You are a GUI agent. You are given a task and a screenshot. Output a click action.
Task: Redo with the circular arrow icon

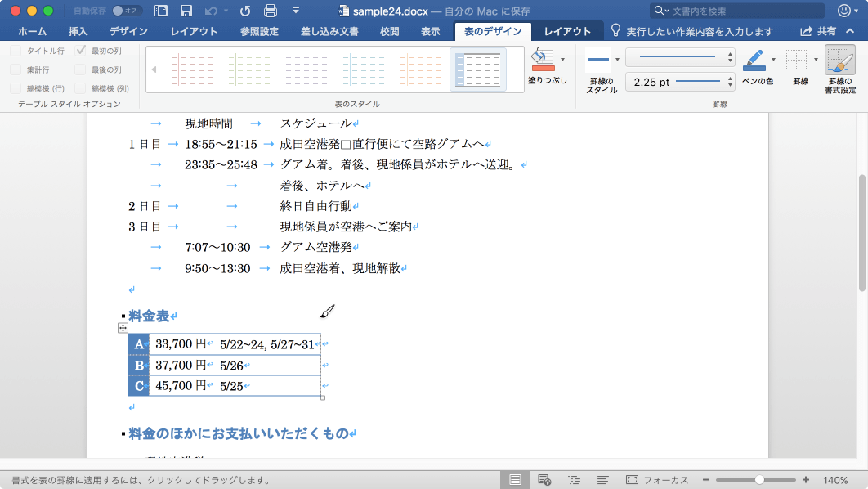click(244, 11)
